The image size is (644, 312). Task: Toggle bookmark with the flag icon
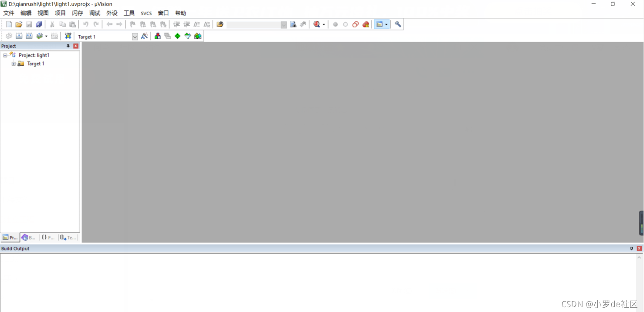pyautogui.click(x=133, y=24)
